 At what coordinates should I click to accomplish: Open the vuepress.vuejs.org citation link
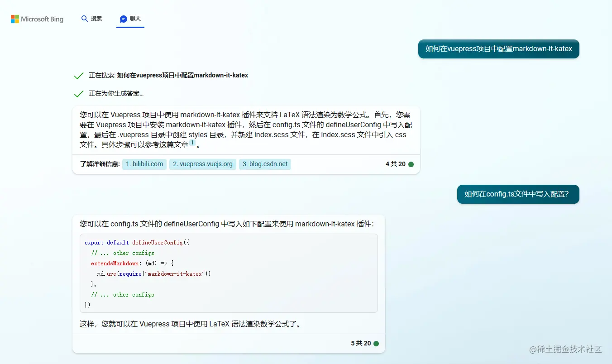point(202,164)
